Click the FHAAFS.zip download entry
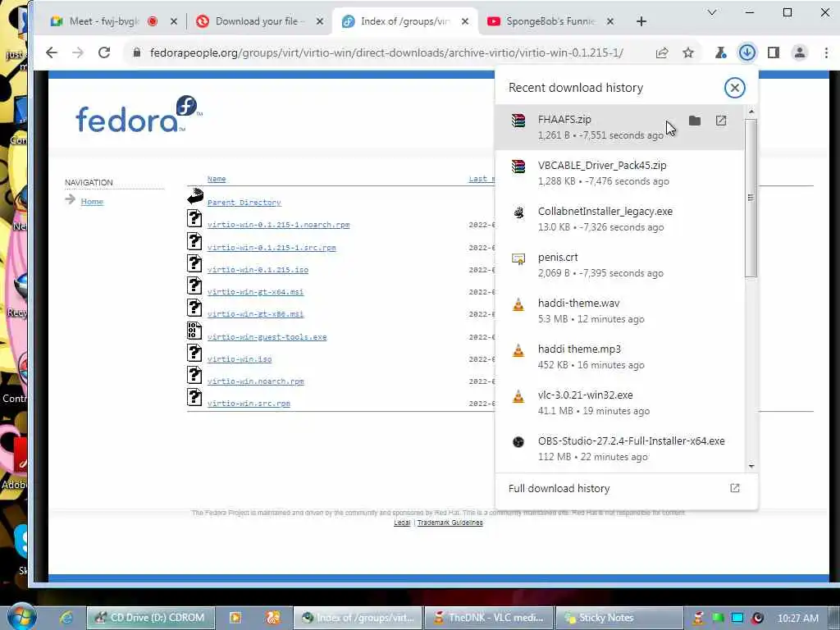 click(x=620, y=127)
